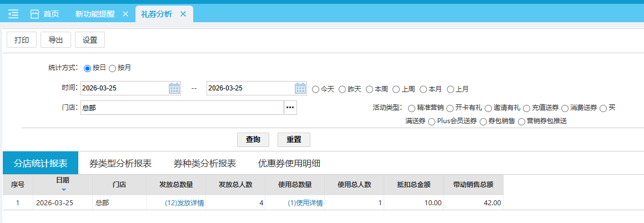Close the 礼券分析 tab

[183, 14]
